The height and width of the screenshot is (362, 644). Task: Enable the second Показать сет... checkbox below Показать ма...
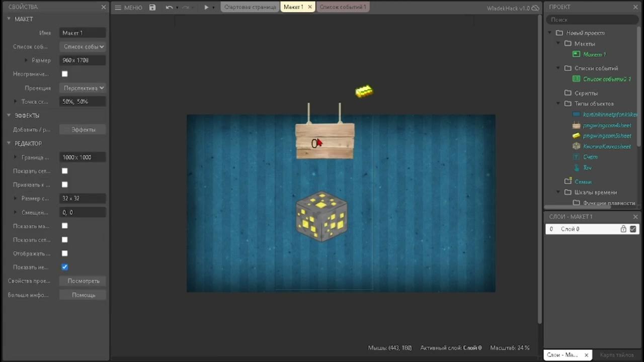pyautogui.click(x=64, y=240)
